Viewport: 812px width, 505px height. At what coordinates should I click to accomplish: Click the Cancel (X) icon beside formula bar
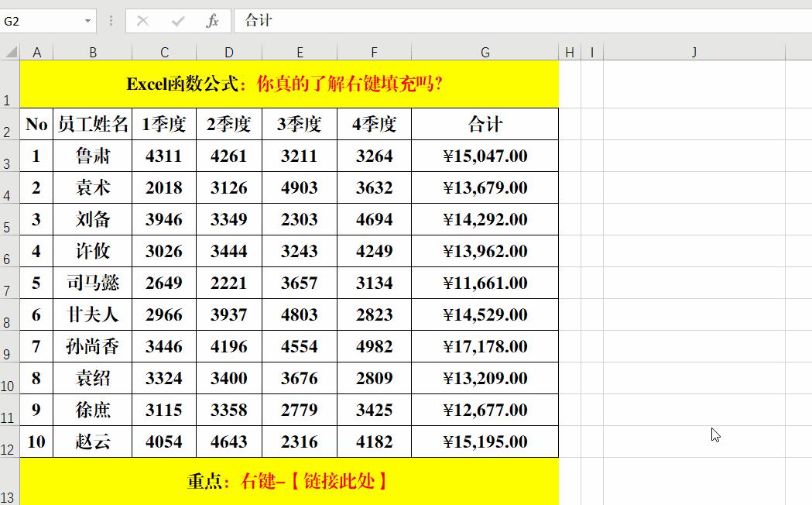tap(143, 21)
